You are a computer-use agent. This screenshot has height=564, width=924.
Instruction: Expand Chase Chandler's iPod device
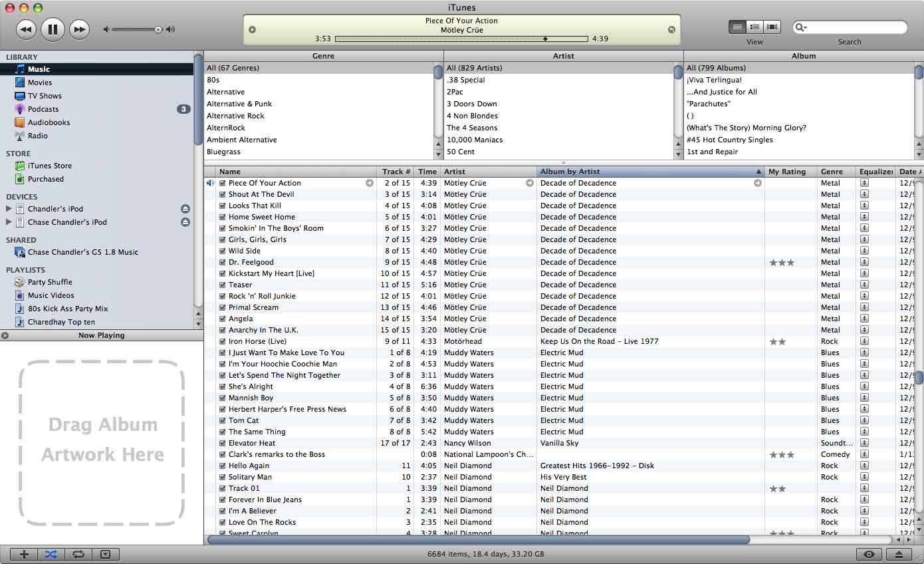click(x=9, y=222)
